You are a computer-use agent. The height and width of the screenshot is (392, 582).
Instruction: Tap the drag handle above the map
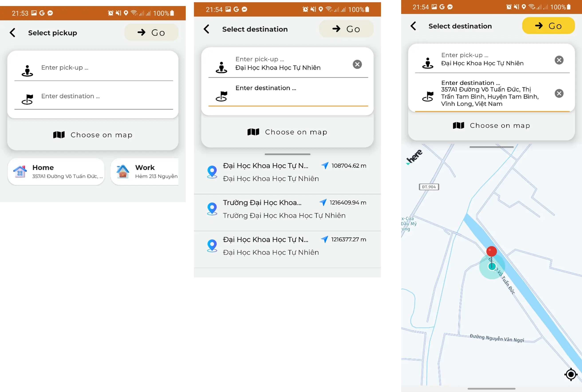tap(491, 147)
